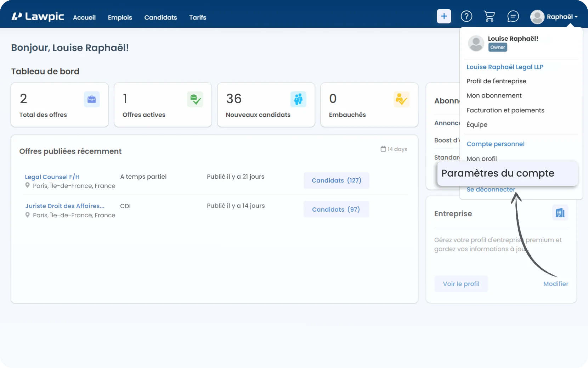Click the Lawpic logo
Screen dimensions: 588x368
tap(38, 17)
